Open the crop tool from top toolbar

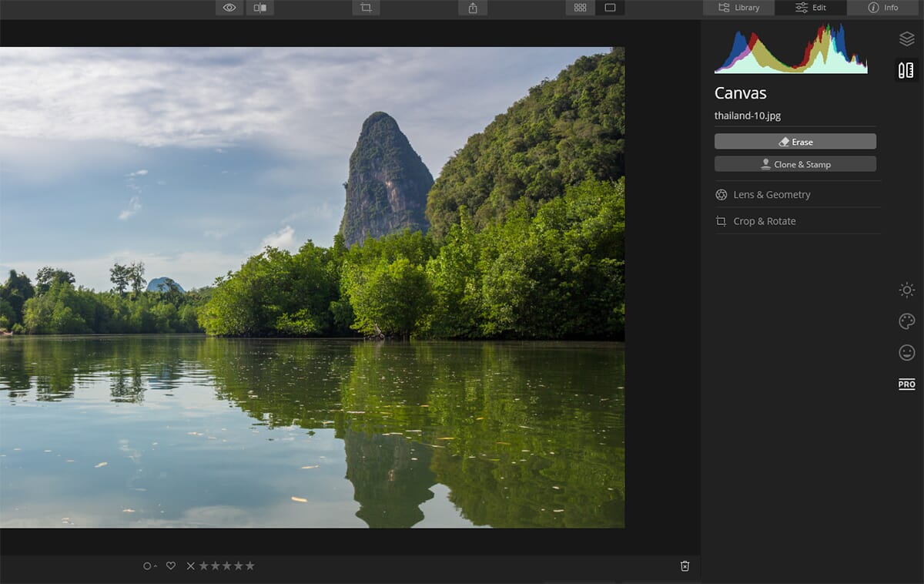[x=366, y=8]
